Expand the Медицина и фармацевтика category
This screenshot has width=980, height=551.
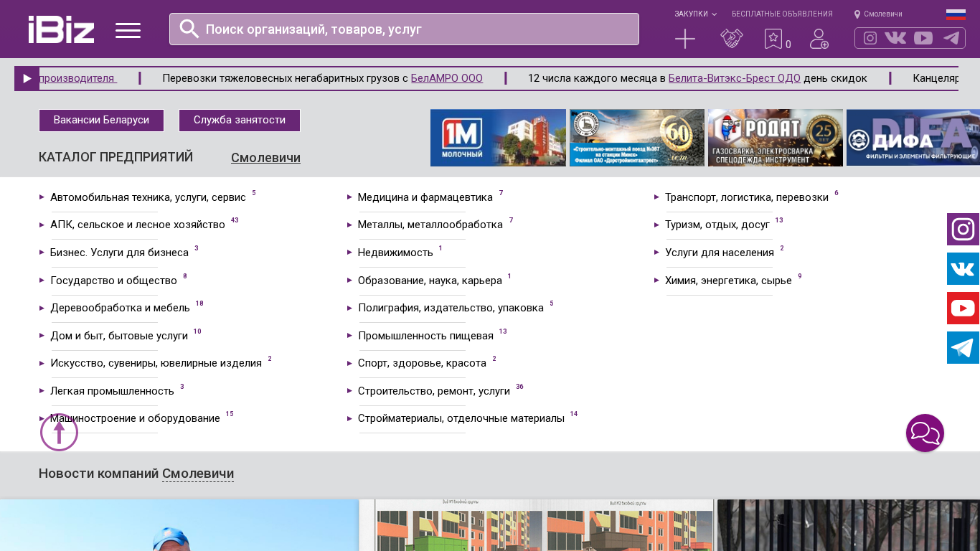[425, 197]
